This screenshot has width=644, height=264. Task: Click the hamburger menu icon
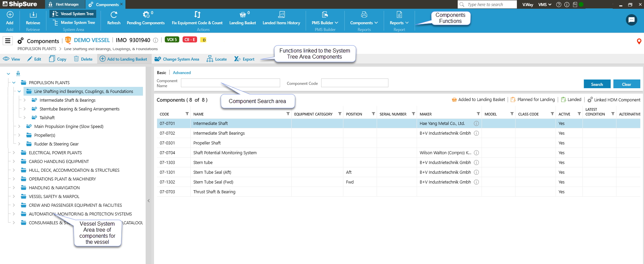point(8,41)
